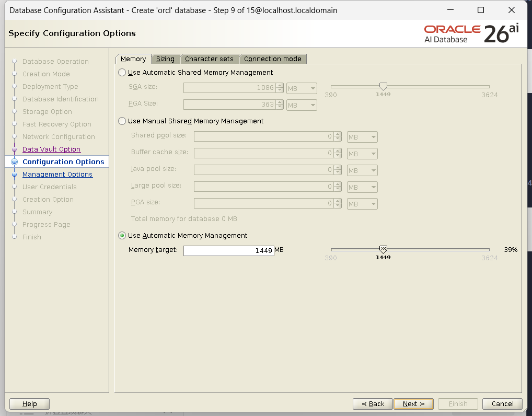Open the PGA Size unit dropdown under SGA

(302, 105)
